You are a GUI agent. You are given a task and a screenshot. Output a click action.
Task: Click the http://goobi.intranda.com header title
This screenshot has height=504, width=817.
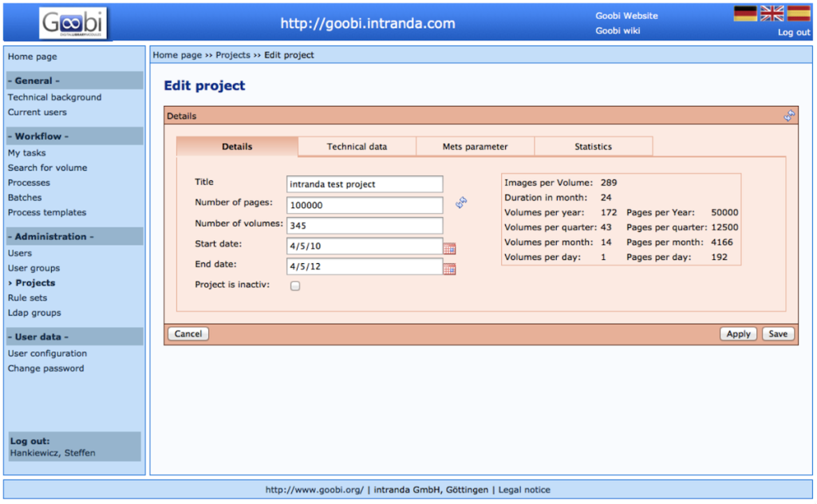click(368, 23)
